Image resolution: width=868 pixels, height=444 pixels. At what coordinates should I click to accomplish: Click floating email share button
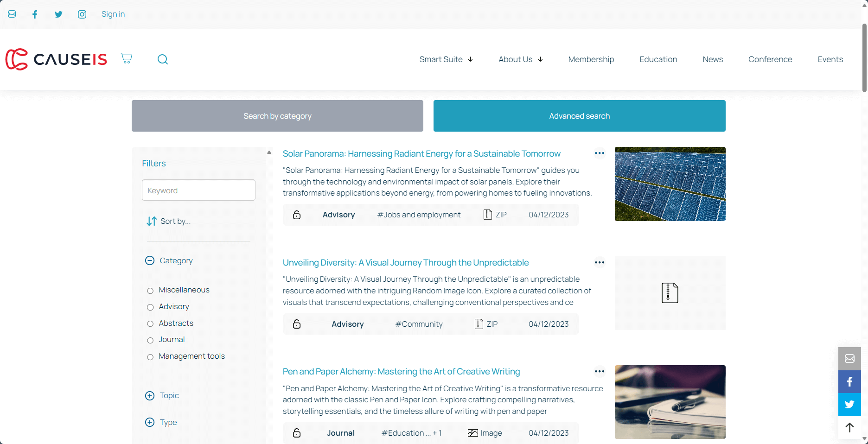click(849, 359)
